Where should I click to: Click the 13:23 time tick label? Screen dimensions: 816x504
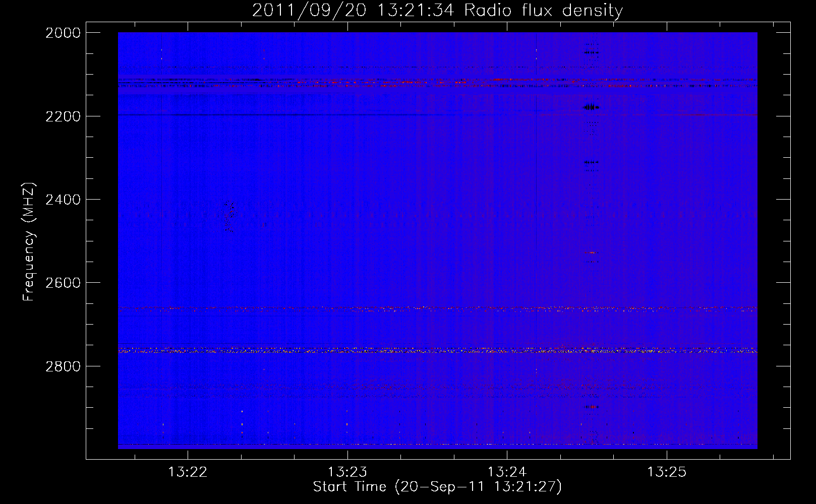pos(347,472)
